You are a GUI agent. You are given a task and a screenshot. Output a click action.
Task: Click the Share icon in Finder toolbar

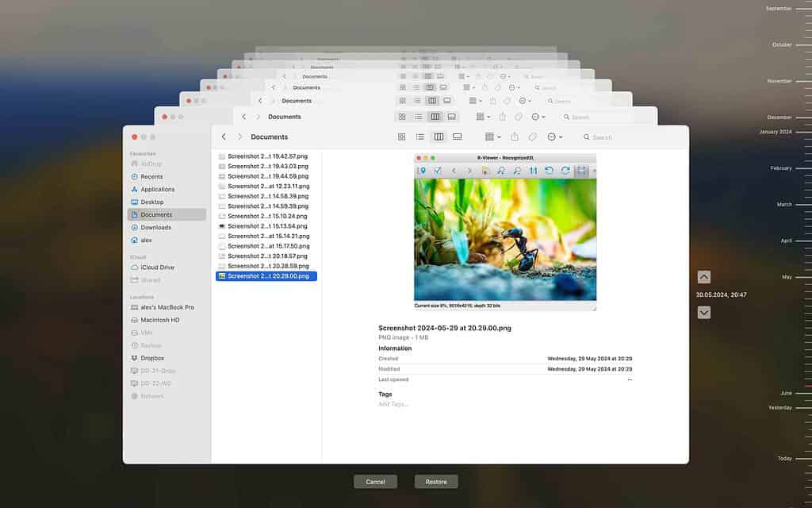(515, 137)
